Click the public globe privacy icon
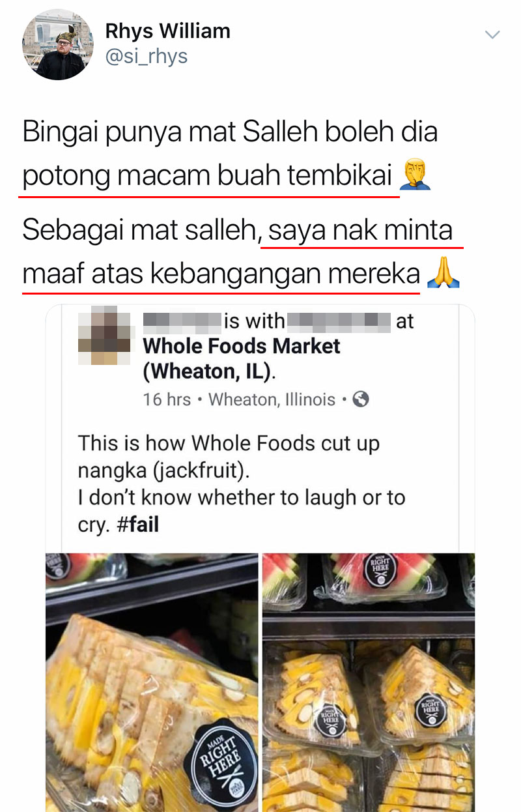The image size is (521, 812). click(x=360, y=399)
